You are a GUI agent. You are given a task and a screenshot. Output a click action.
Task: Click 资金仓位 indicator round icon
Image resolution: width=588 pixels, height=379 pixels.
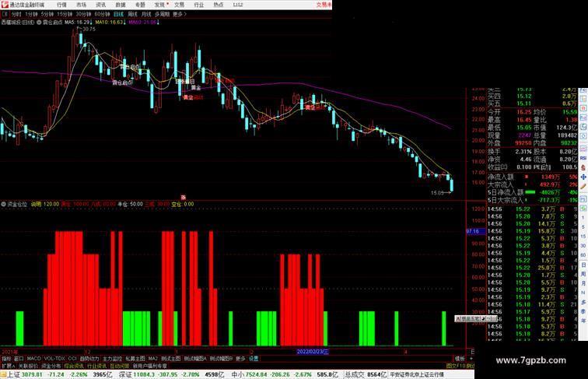3,205
